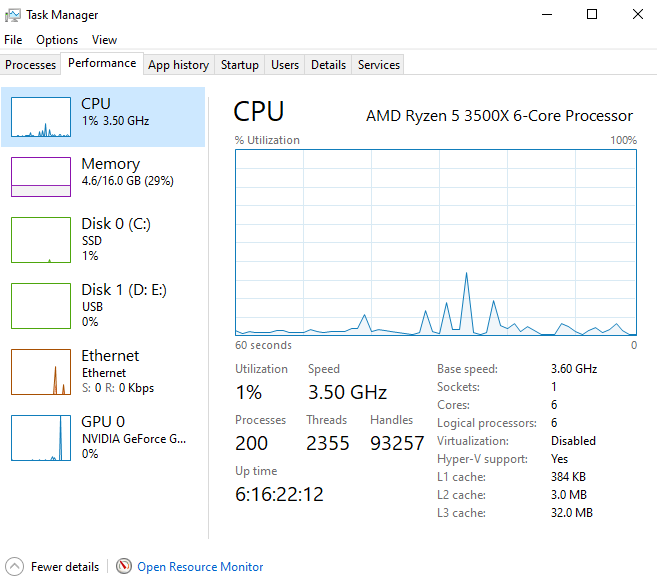Click the CPU utilization graph area
This screenshot has width=657, height=588.
pyautogui.click(x=436, y=243)
